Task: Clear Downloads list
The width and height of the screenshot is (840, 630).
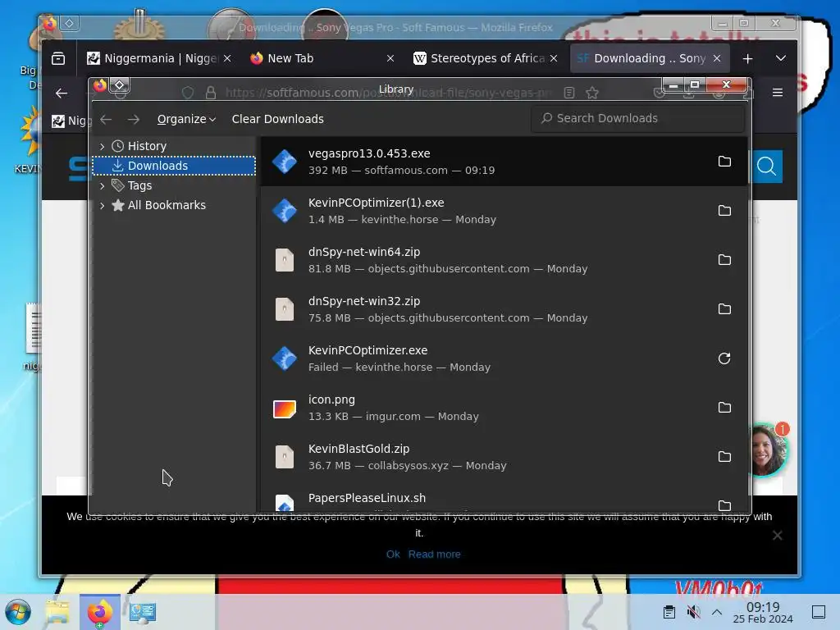Action: [x=277, y=119]
